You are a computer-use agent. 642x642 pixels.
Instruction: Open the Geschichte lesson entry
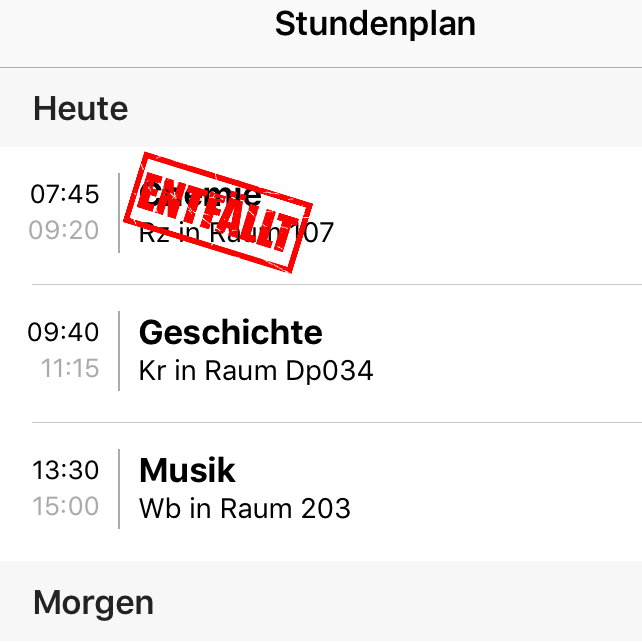point(231,332)
